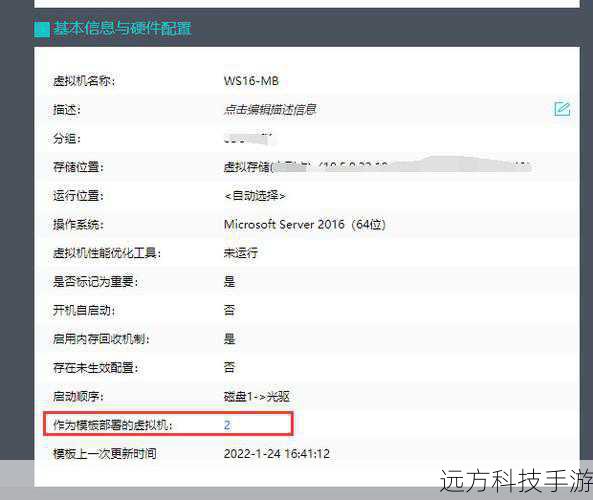This screenshot has height=500, width=593.
Task: Click the 未运行 optimization tool status
Action: 241,253
